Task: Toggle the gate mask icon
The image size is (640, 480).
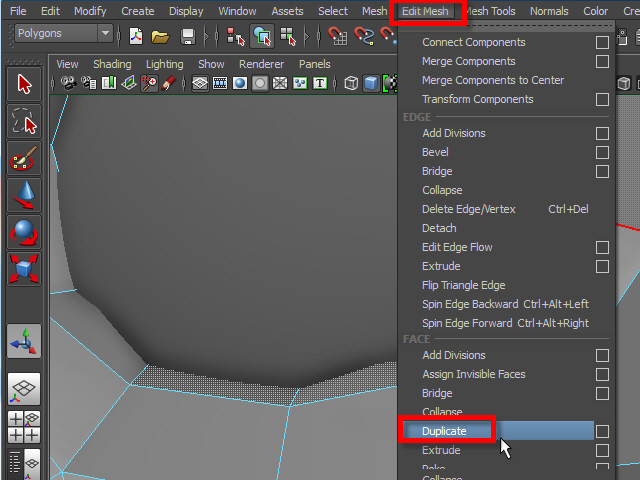Action: [x=260, y=83]
